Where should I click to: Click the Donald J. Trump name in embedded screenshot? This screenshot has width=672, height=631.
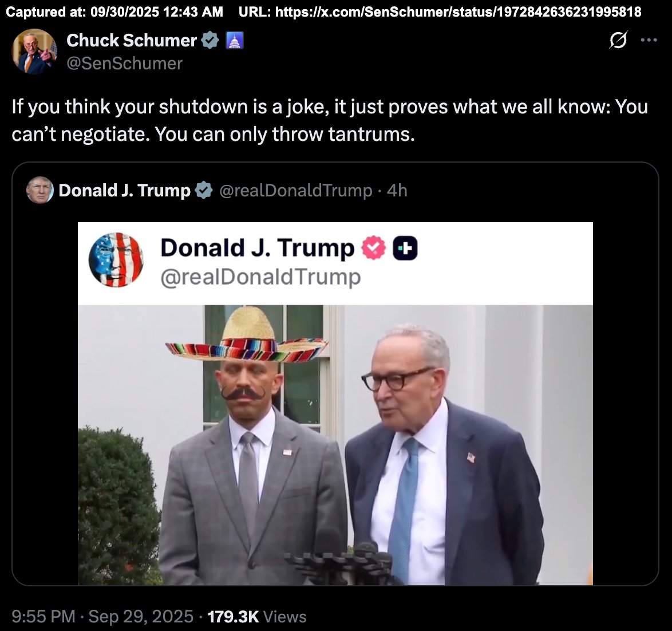click(257, 248)
